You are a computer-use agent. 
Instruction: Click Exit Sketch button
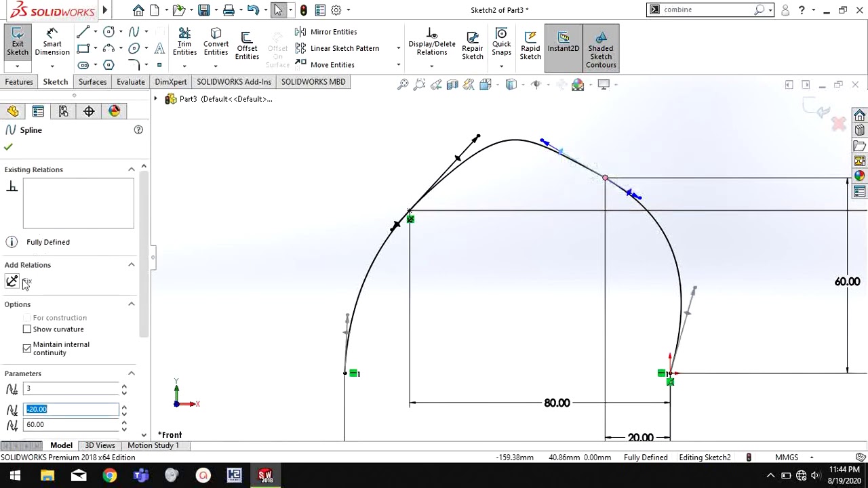click(17, 42)
